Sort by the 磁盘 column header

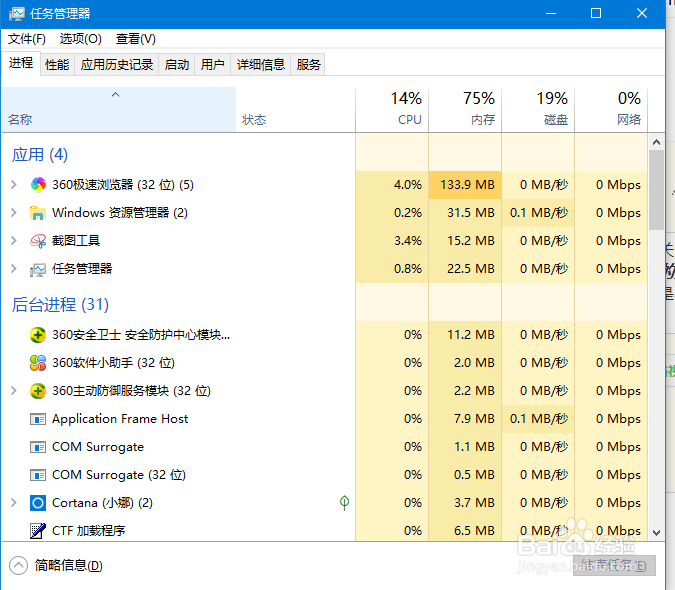click(x=538, y=110)
